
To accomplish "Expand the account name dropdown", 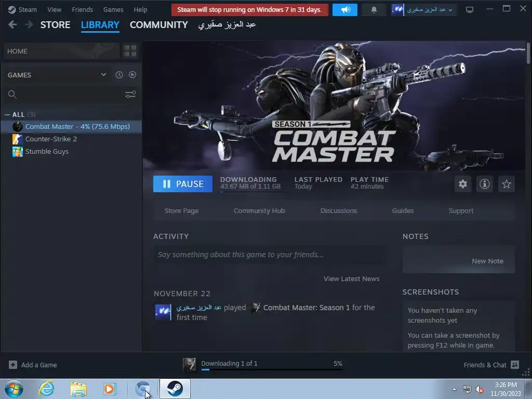I will [450, 10].
